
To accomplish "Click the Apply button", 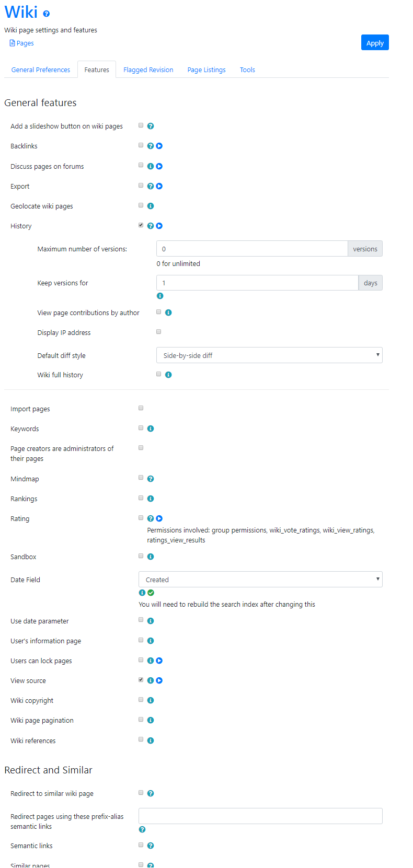I will pos(375,43).
